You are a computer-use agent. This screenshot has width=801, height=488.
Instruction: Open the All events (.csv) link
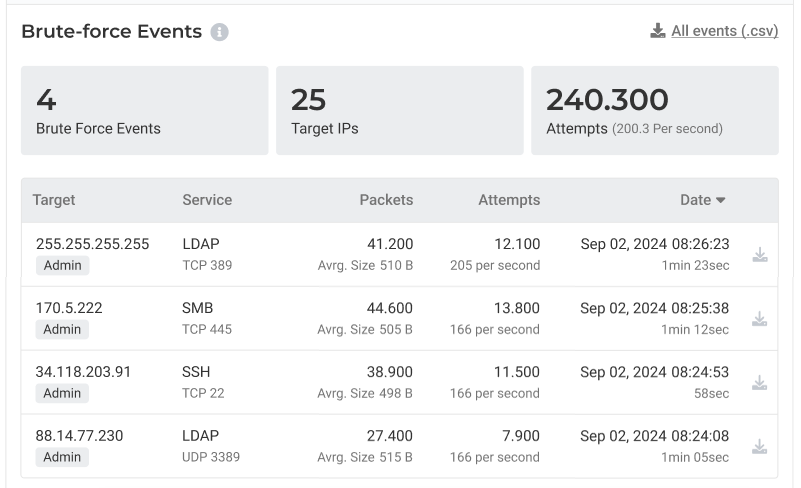click(724, 31)
